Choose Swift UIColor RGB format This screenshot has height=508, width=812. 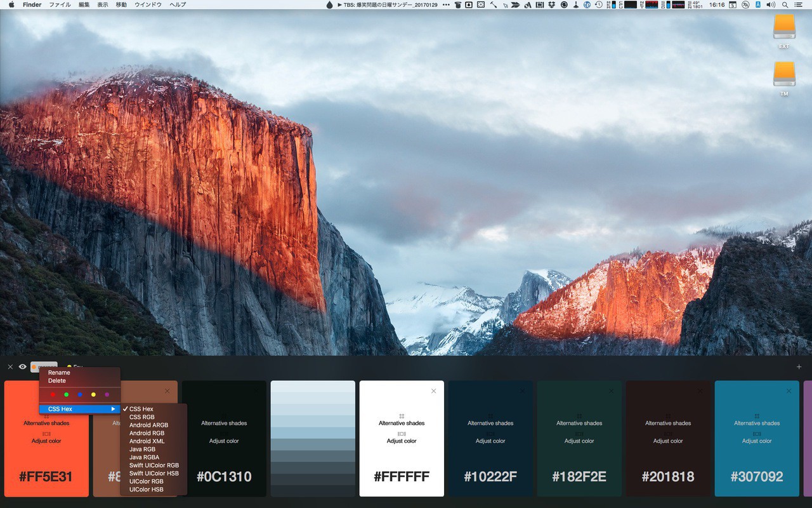click(154, 465)
